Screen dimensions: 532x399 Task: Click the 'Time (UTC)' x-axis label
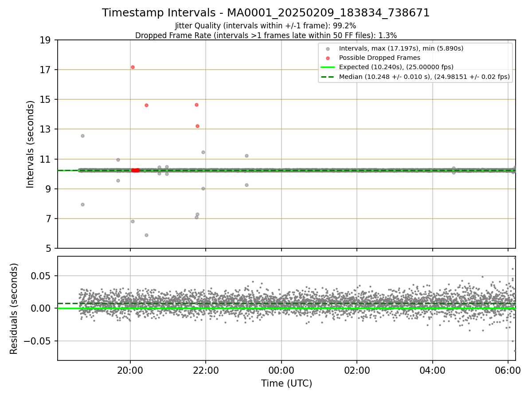point(286,383)
